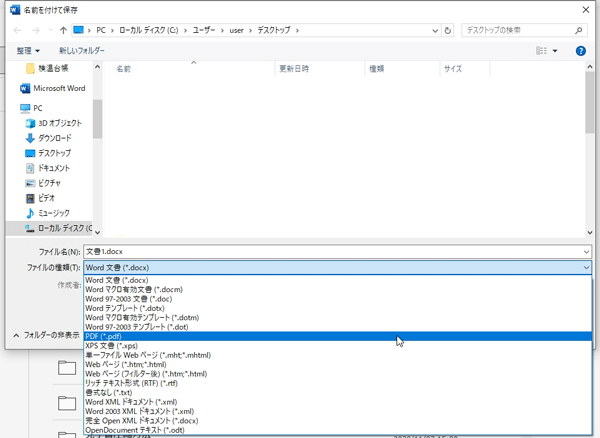Go up one folder level

click(x=63, y=30)
